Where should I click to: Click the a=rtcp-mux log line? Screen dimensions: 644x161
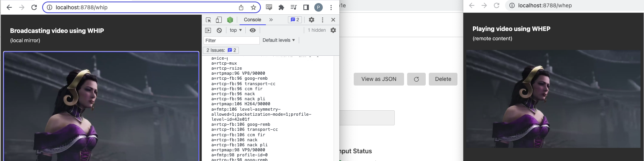pos(224,63)
